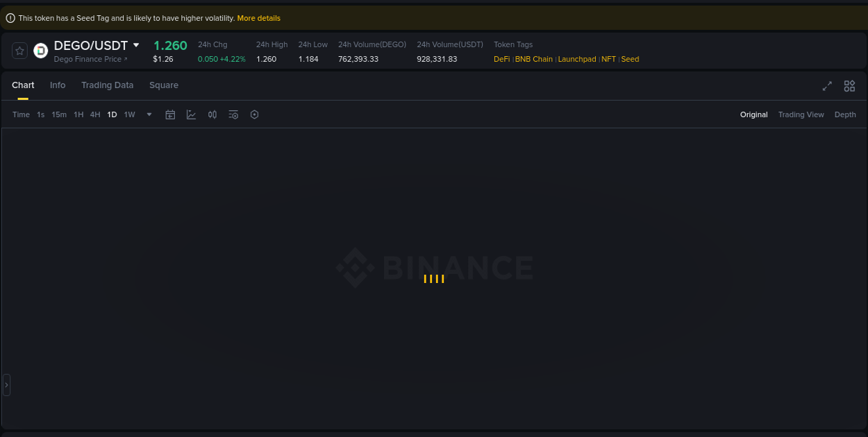Open the widget layout grid icon
868x437 pixels.
(849, 86)
